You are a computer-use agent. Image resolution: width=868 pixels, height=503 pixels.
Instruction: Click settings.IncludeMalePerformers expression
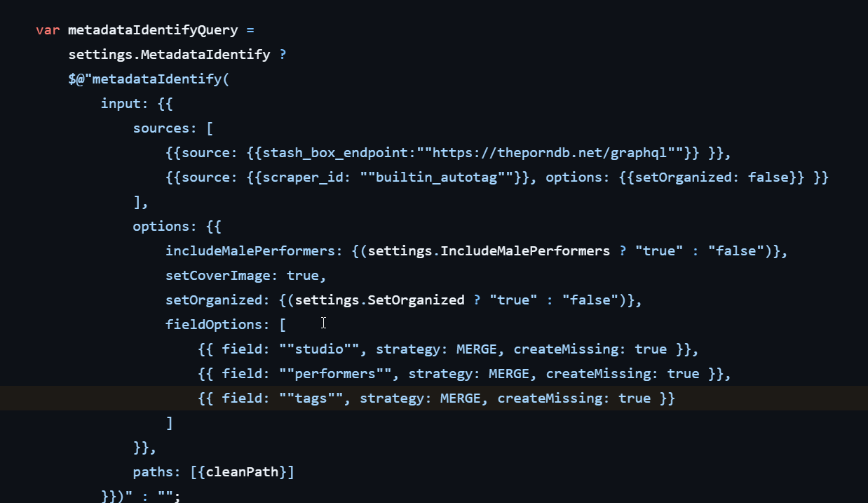point(489,250)
